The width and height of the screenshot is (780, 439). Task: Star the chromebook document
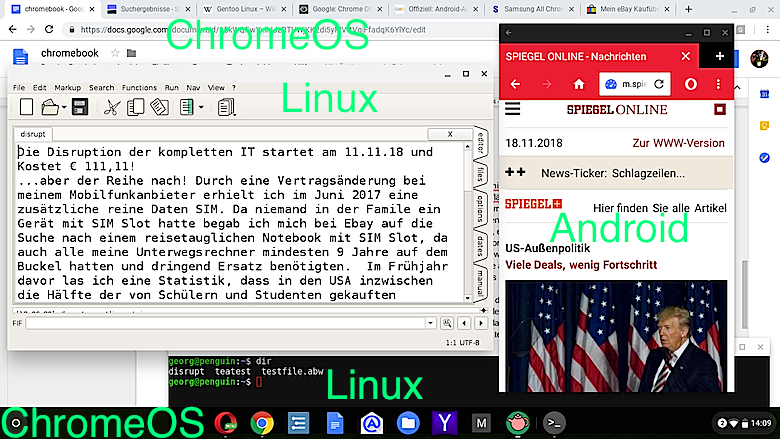pyautogui.click(x=115, y=53)
